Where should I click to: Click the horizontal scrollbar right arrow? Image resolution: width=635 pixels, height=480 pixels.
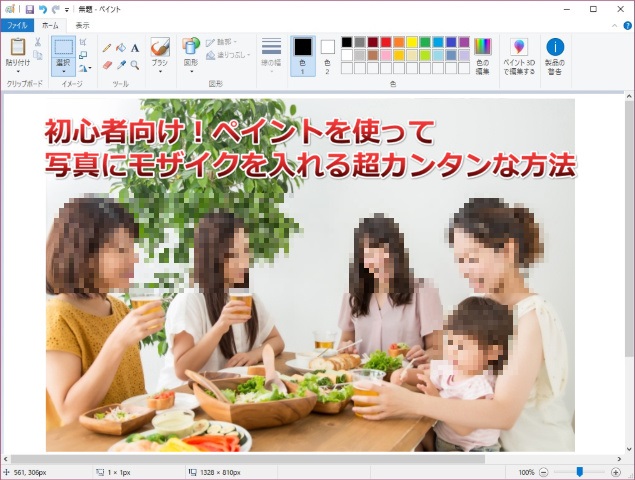619,459
